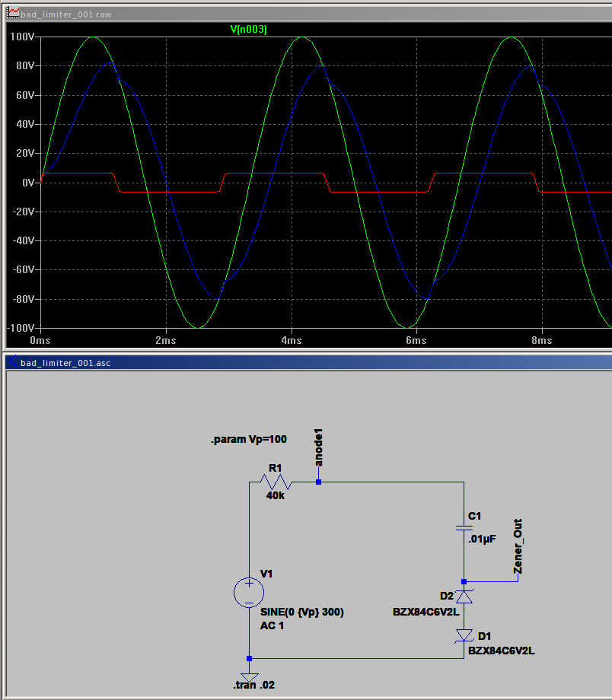This screenshot has width=612, height=700.
Task: Click the R1 reference label
Action: click(x=276, y=468)
